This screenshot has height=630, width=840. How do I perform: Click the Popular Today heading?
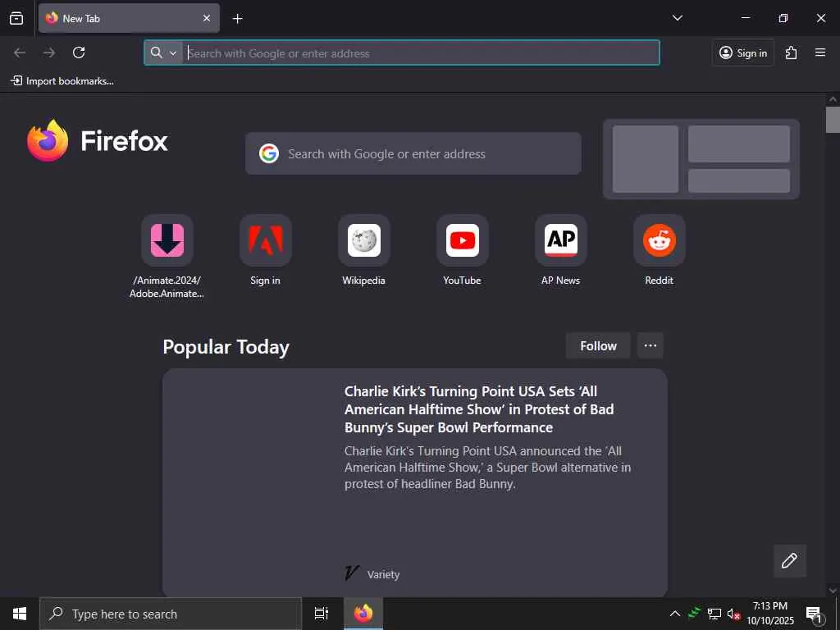[x=226, y=347]
